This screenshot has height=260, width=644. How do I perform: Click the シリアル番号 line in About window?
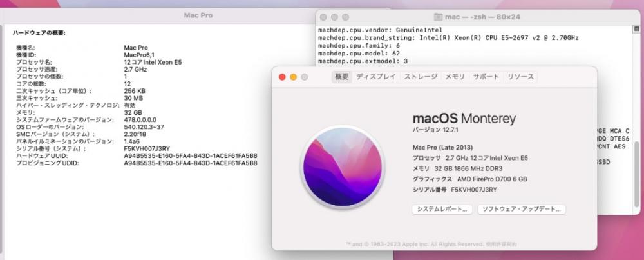[x=455, y=190]
